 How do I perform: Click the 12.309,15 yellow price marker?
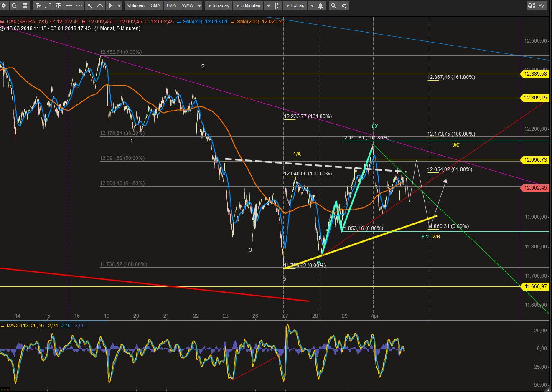tap(534, 98)
